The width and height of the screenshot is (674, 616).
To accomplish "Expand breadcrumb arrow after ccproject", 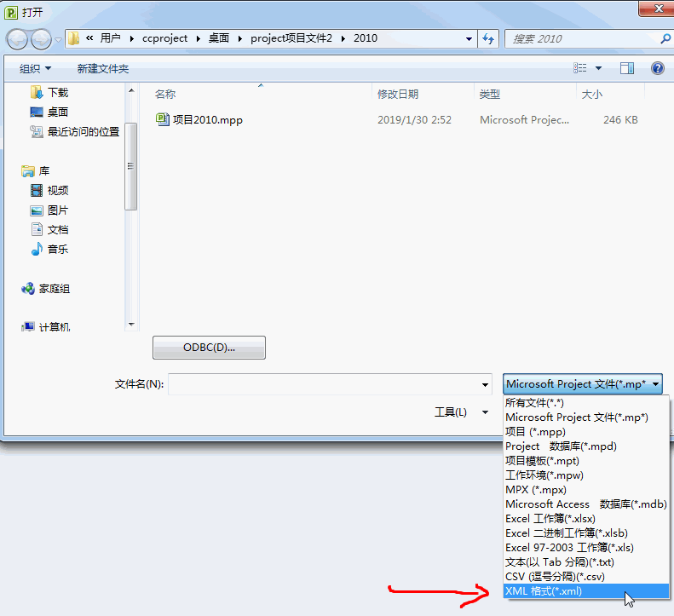I will coord(199,38).
